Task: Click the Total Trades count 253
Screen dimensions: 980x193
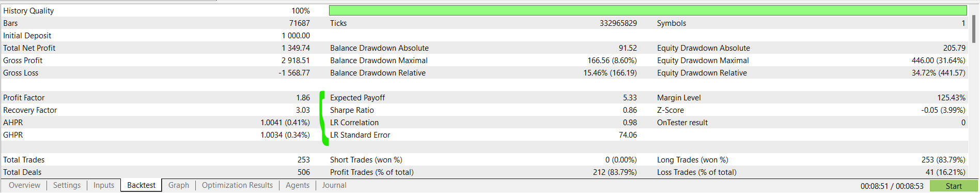Action: (304, 160)
